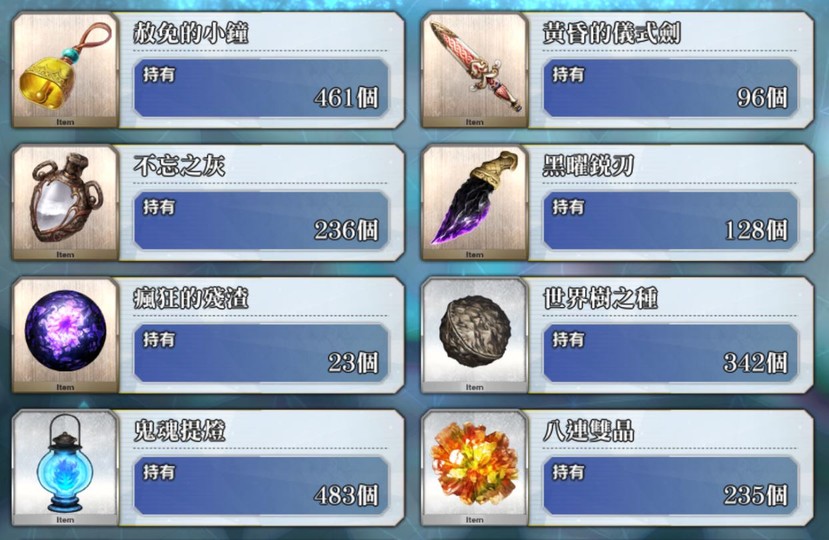Tap the 鬼魂提燈 item name
This screenshot has height=540, width=829.
coord(180,432)
